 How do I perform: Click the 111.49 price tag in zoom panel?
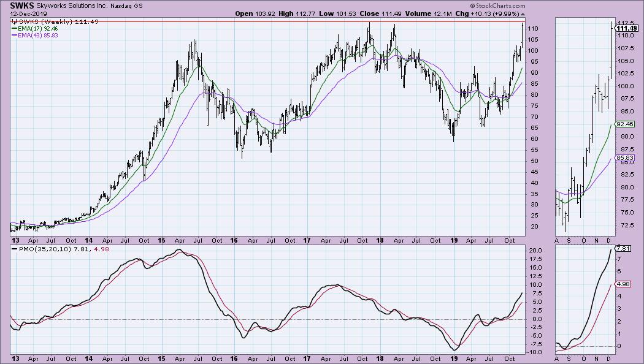[627, 28]
